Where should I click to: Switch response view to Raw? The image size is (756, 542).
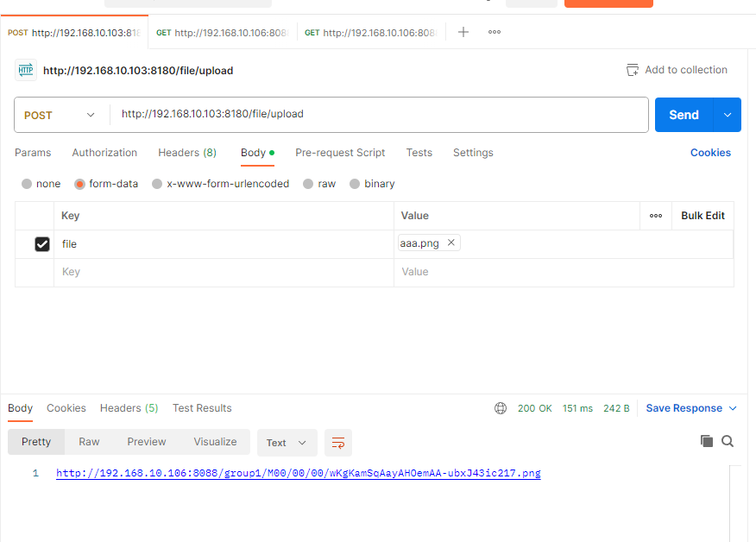point(89,442)
